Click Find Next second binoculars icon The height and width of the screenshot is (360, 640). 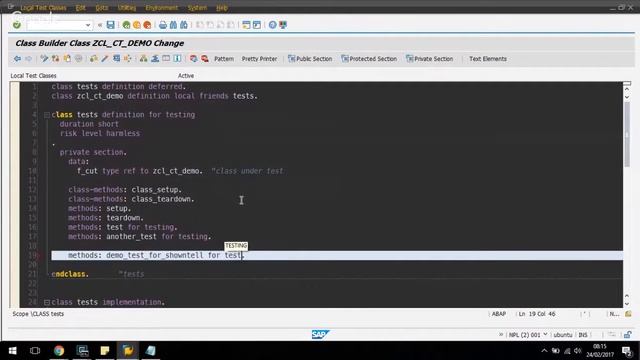[x=184, y=25]
